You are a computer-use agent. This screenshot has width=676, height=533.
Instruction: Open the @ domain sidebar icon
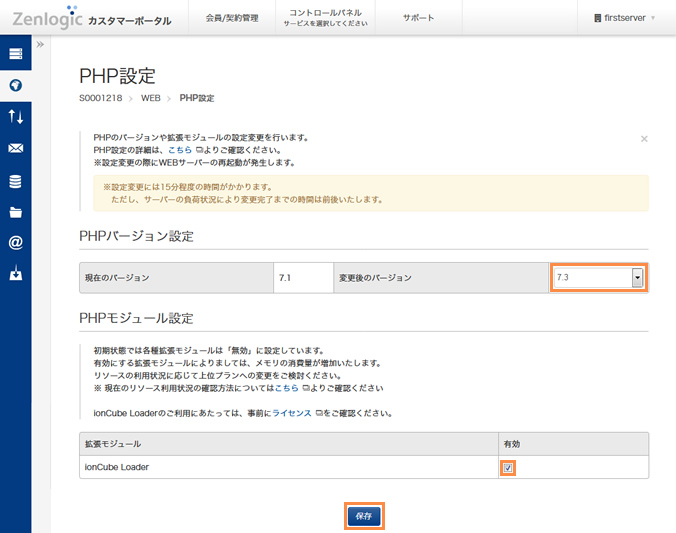click(16, 243)
